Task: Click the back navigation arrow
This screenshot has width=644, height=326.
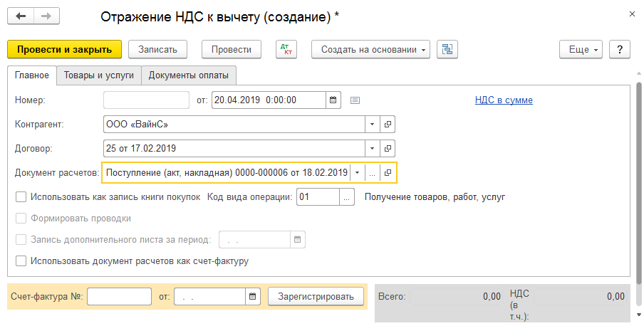Action: (21, 16)
